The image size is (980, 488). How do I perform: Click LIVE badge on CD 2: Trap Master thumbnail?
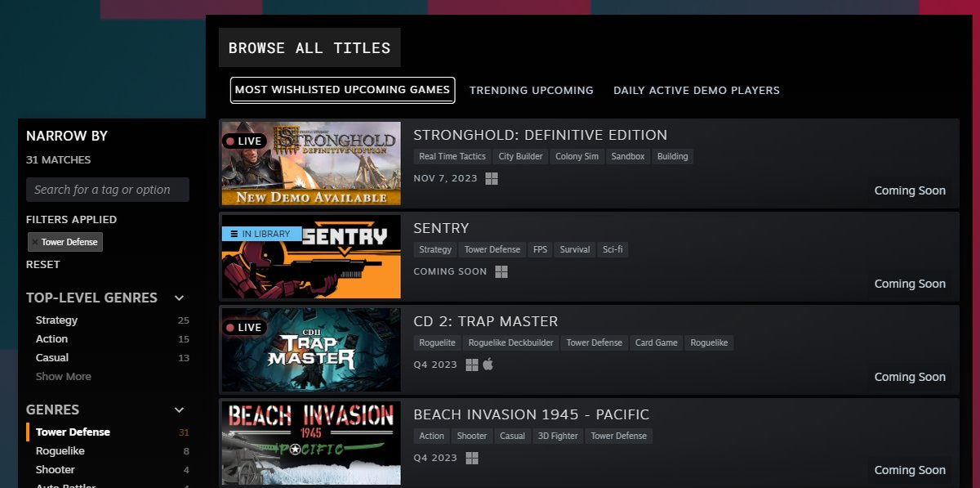(x=243, y=327)
